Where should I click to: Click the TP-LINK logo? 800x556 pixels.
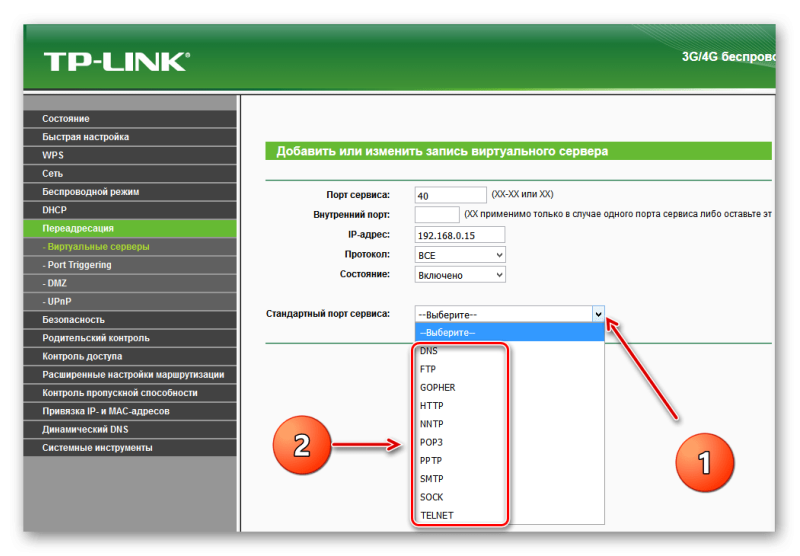click(117, 61)
